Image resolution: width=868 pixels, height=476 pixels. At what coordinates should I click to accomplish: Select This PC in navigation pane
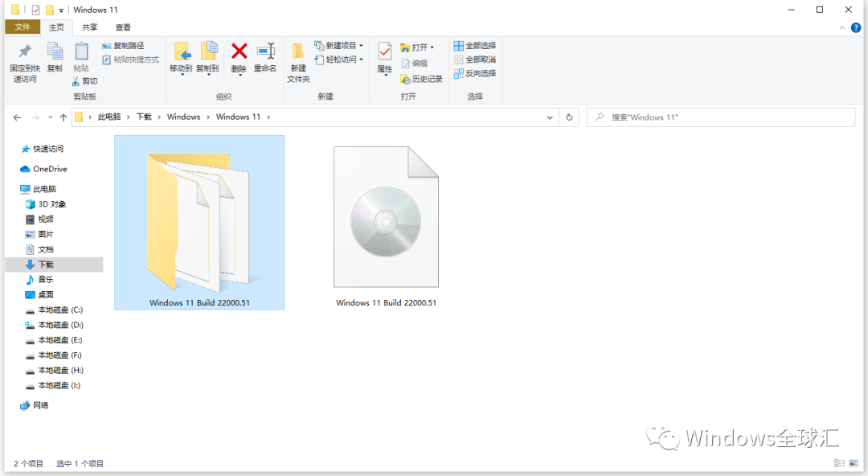coord(39,189)
